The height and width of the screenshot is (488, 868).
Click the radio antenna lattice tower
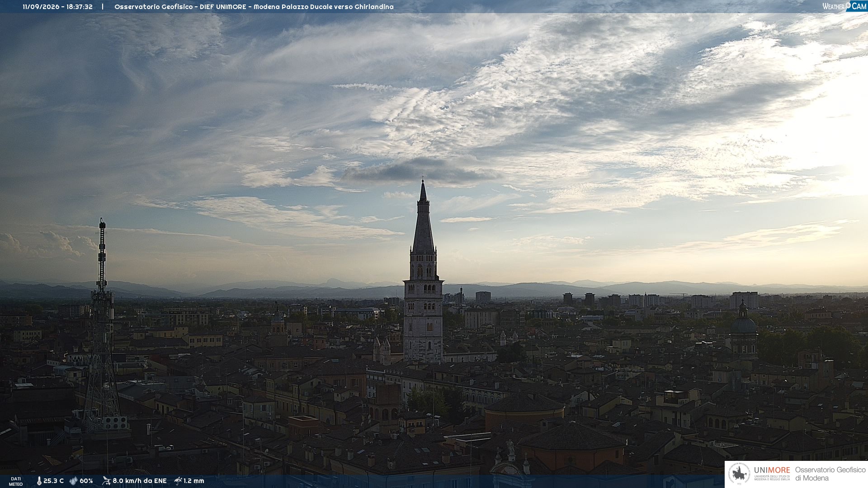[102, 325]
